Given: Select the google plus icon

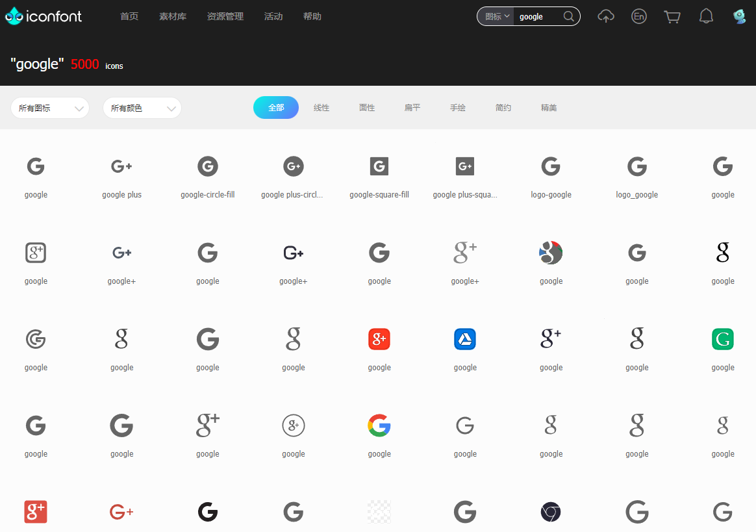Looking at the screenshot, I should (x=121, y=166).
